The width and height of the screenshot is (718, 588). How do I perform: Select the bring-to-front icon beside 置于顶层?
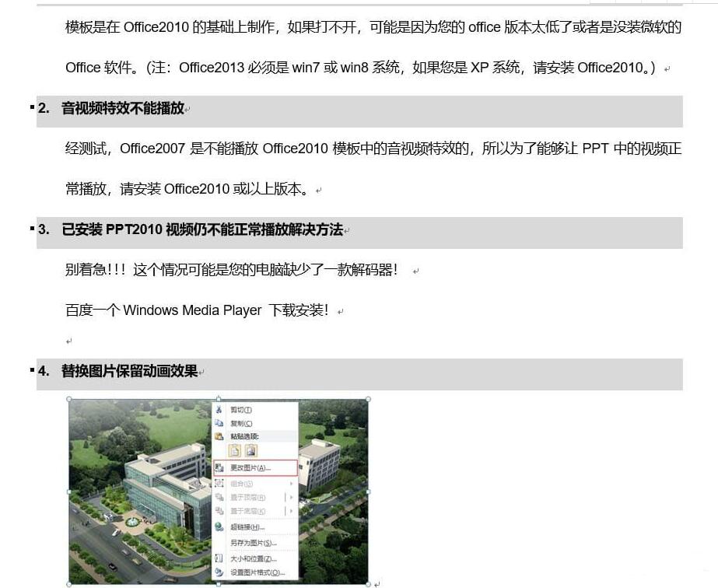(219, 497)
